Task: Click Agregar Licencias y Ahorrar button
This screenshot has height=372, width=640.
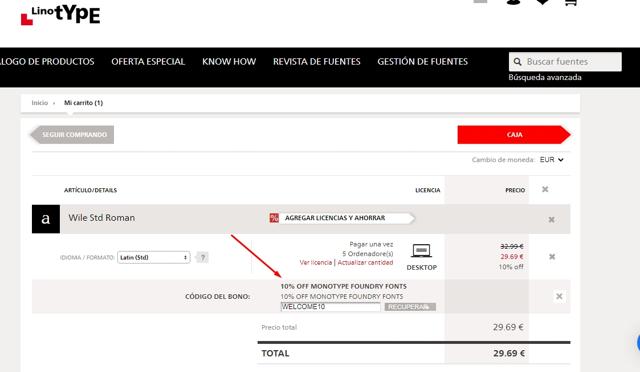Action: (342, 218)
